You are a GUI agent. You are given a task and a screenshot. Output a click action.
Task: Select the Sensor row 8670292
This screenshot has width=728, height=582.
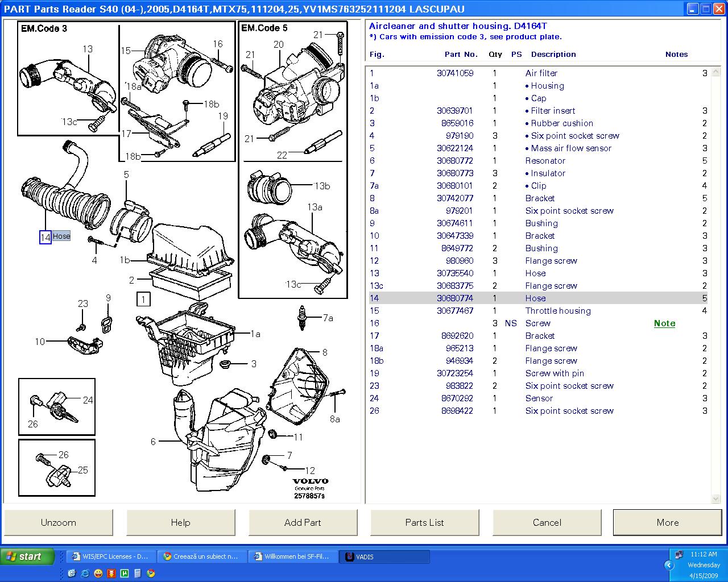point(538,398)
